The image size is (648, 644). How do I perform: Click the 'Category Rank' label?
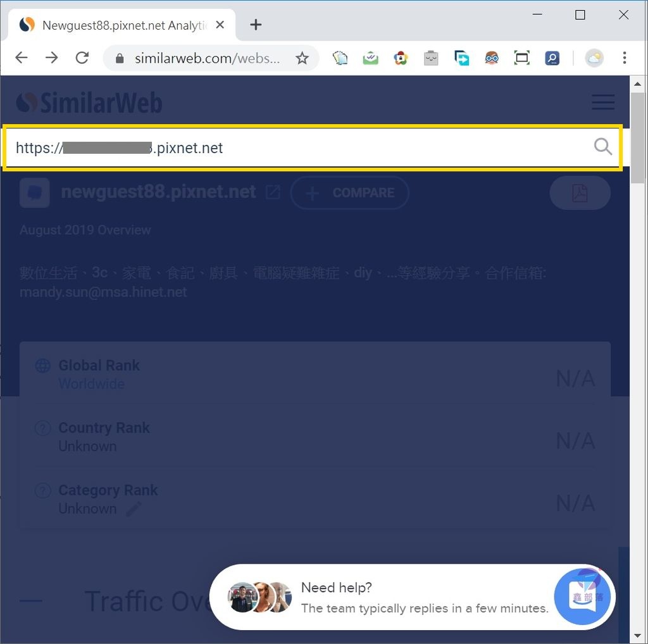(108, 490)
